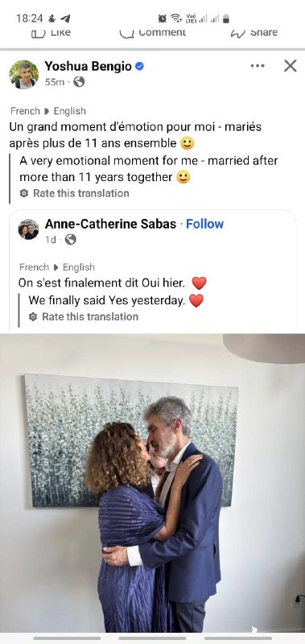Image resolution: width=305 pixels, height=644 pixels.
Task: Open the shared wedding photo
Action: tap(152, 482)
